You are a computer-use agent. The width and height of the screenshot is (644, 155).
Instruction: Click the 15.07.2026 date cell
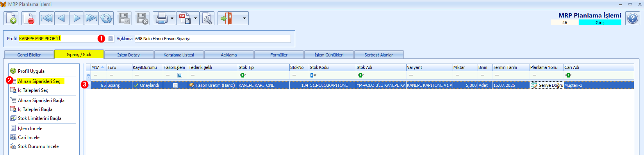tap(511, 85)
